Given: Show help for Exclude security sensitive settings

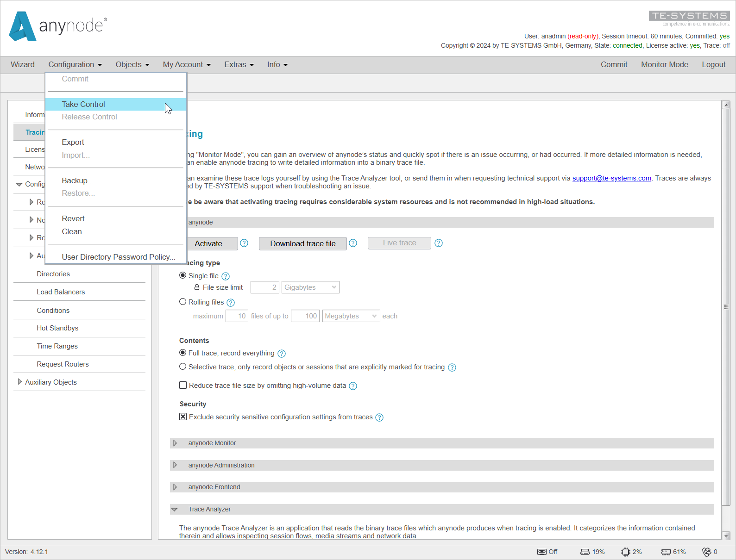Looking at the screenshot, I should [x=379, y=417].
